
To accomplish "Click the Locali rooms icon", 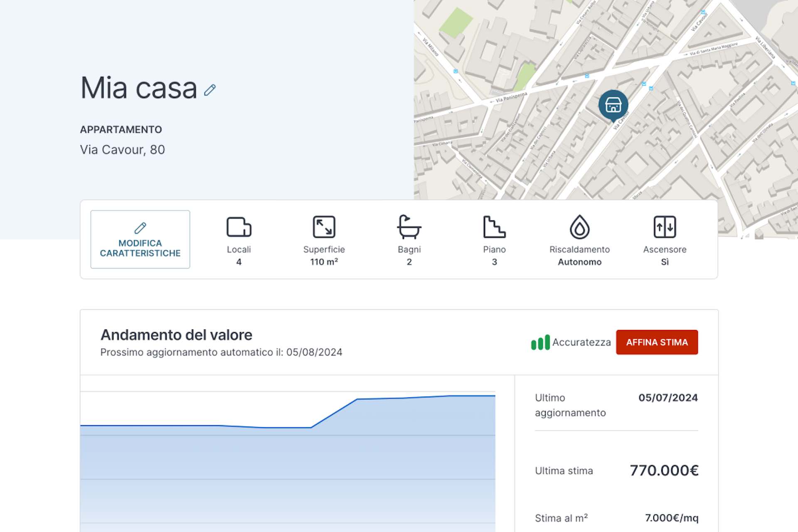I will coord(239,227).
